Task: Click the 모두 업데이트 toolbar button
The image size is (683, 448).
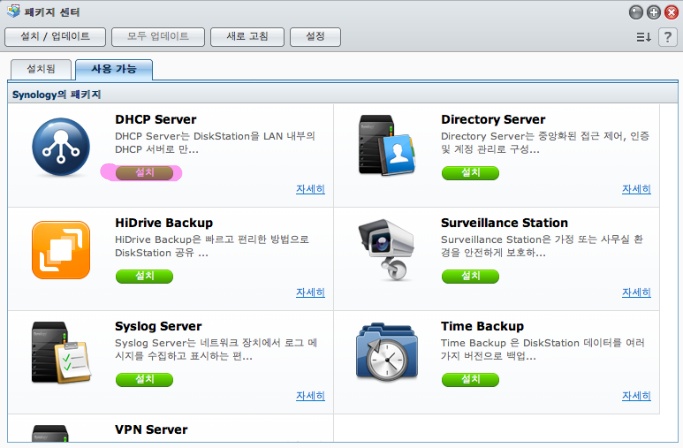Action: click(x=158, y=37)
